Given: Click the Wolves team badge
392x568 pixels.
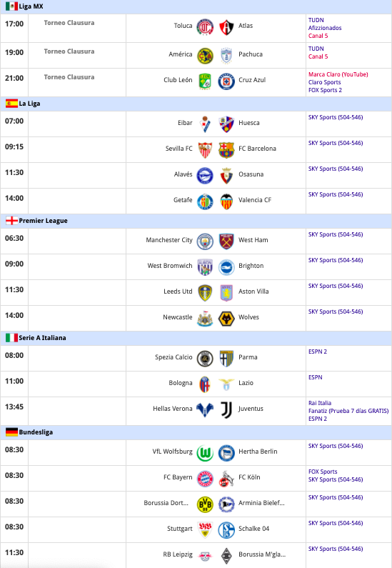Looking at the screenshot, I should [226, 319].
